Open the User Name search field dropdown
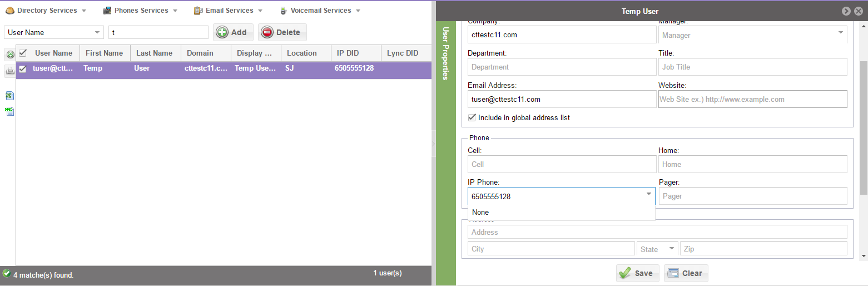The width and height of the screenshot is (868, 286). pos(98,32)
